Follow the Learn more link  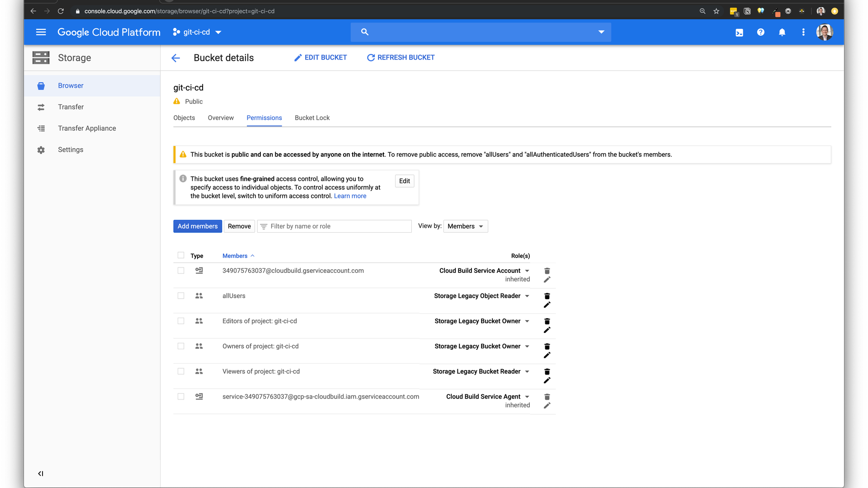(x=350, y=196)
